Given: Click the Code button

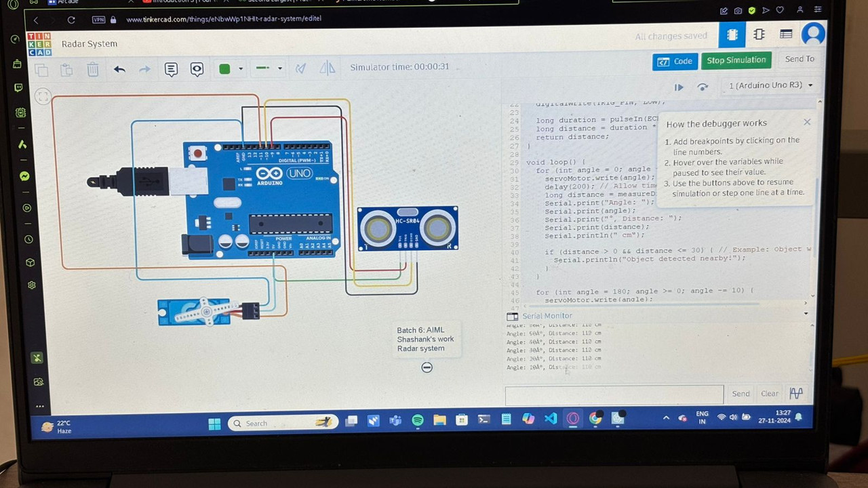Looking at the screenshot, I should [675, 61].
